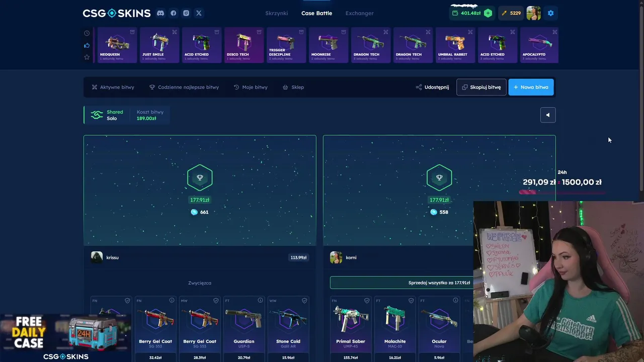
Task: Click case icon on Neoqueen drop card
Action: pos(132,32)
